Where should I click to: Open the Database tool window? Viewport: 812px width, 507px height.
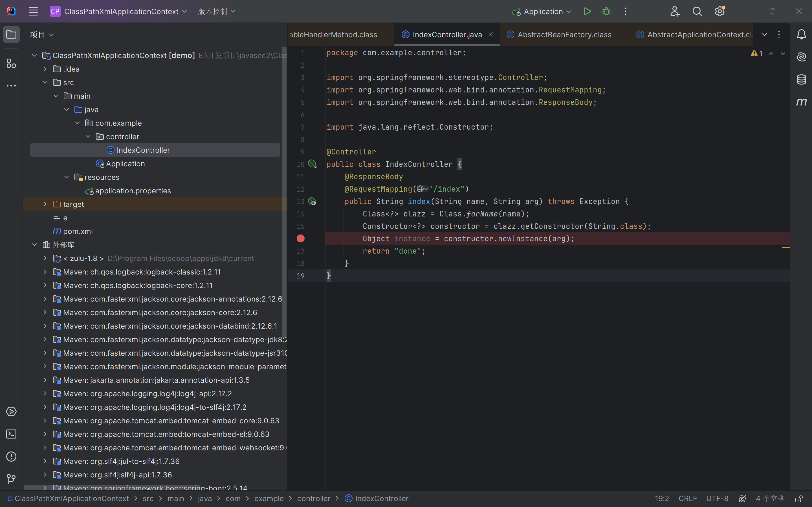801,79
